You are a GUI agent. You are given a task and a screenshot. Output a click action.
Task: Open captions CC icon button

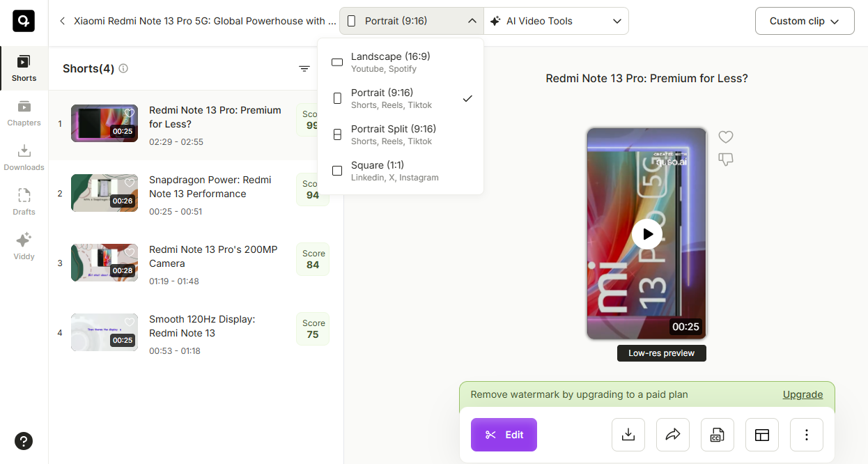click(718, 435)
